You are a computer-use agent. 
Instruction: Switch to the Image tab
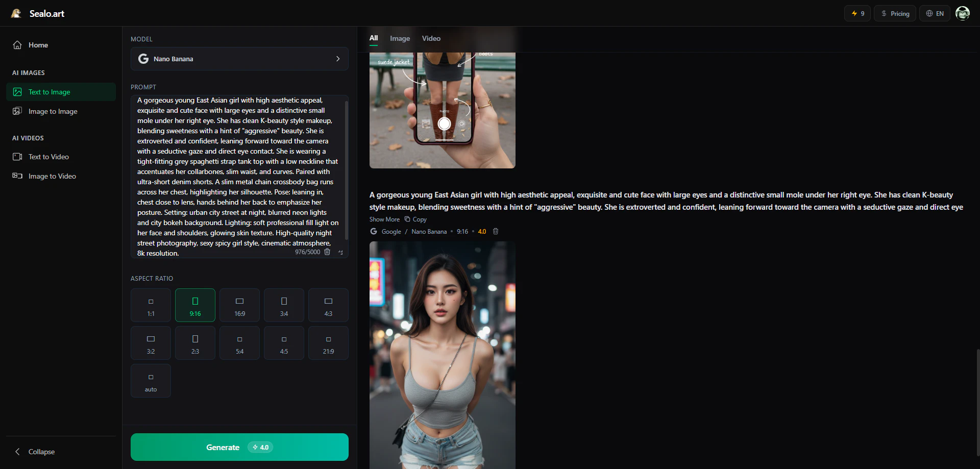(400, 38)
